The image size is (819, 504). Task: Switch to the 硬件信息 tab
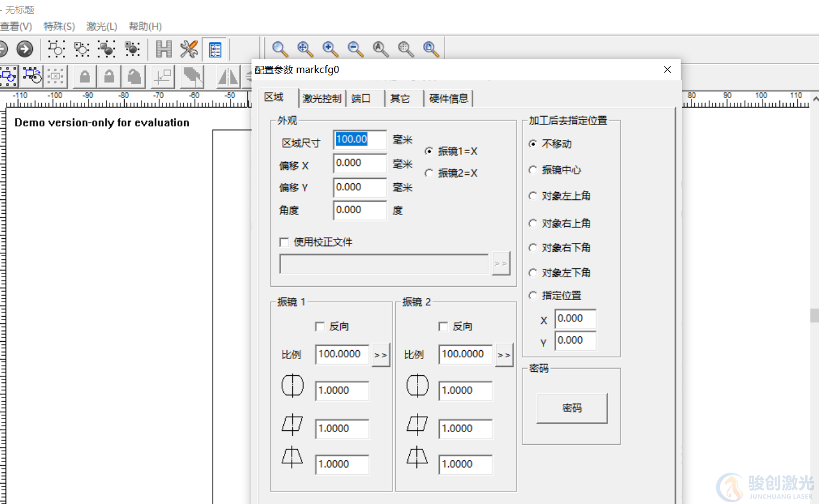click(449, 99)
